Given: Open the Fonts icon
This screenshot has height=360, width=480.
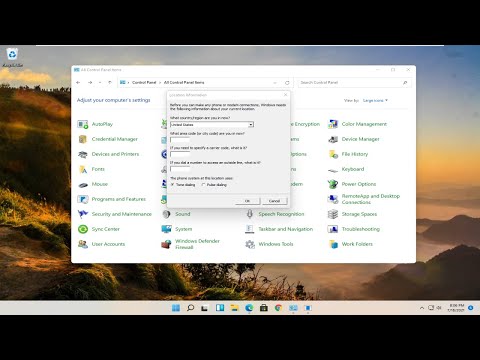Looking at the screenshot, I should pos(83,169).
